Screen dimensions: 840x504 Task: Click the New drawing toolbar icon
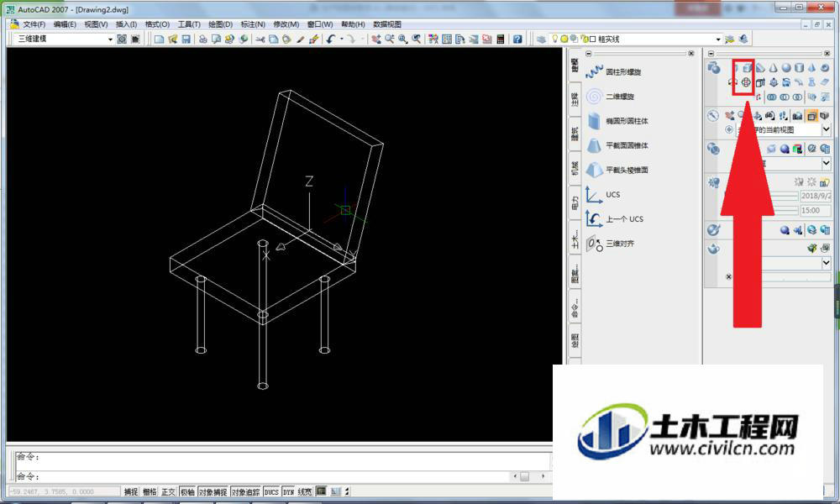click(x=159, y=39)
